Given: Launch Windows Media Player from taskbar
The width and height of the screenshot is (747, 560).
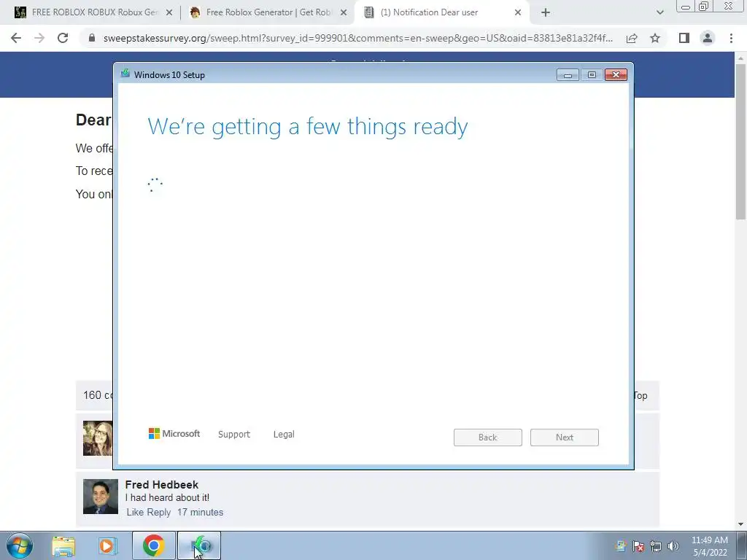Looking at the screenshot, I should 108,545.
